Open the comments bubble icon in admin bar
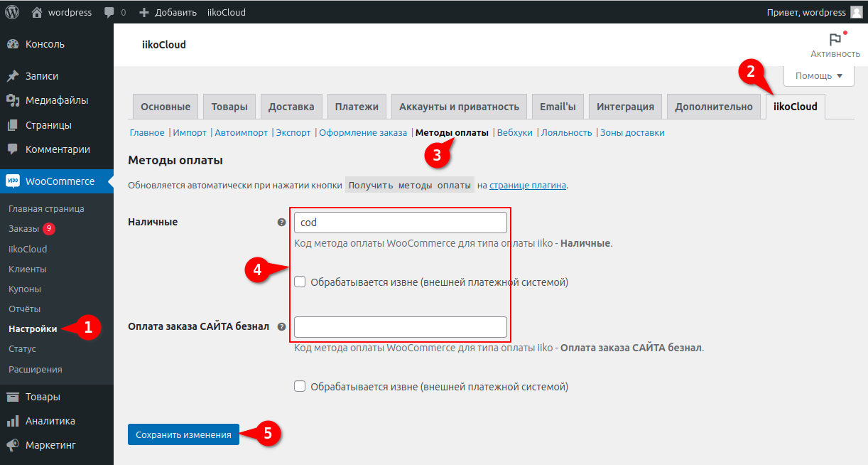This screenshot has width=868, height=465. pos(109,12)
